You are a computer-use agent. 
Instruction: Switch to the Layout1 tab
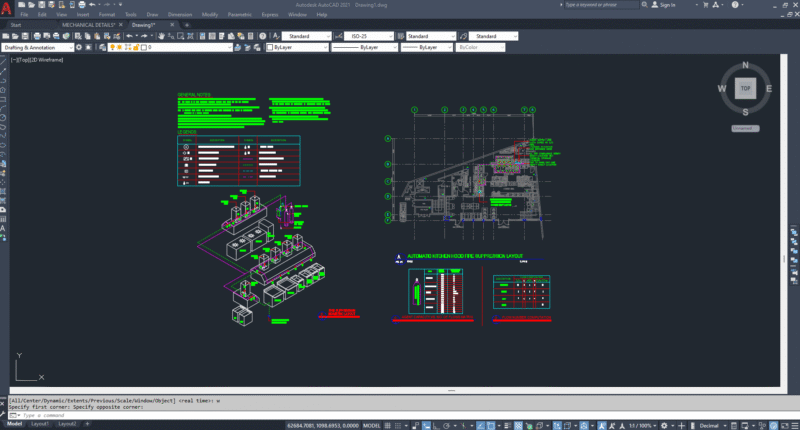(40, 424)
